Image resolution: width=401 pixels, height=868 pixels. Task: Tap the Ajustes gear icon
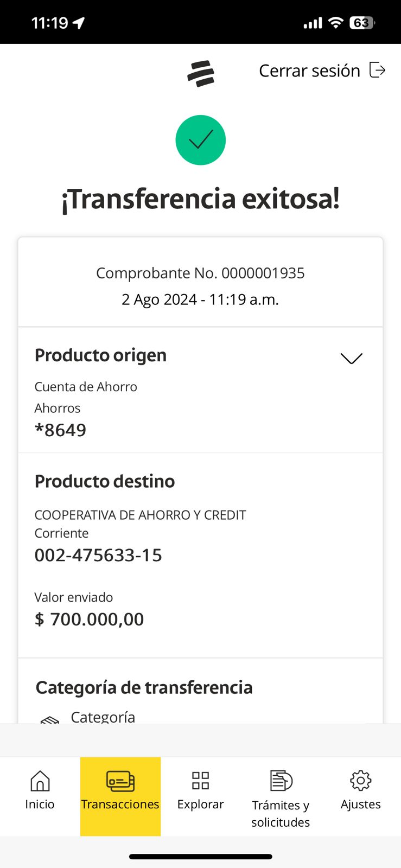(x=360, y=781)
